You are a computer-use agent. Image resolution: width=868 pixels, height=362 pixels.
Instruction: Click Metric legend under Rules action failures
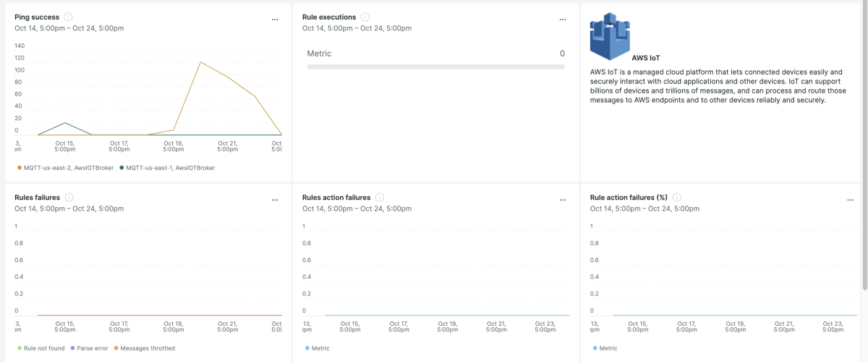(x=317, y=348)
